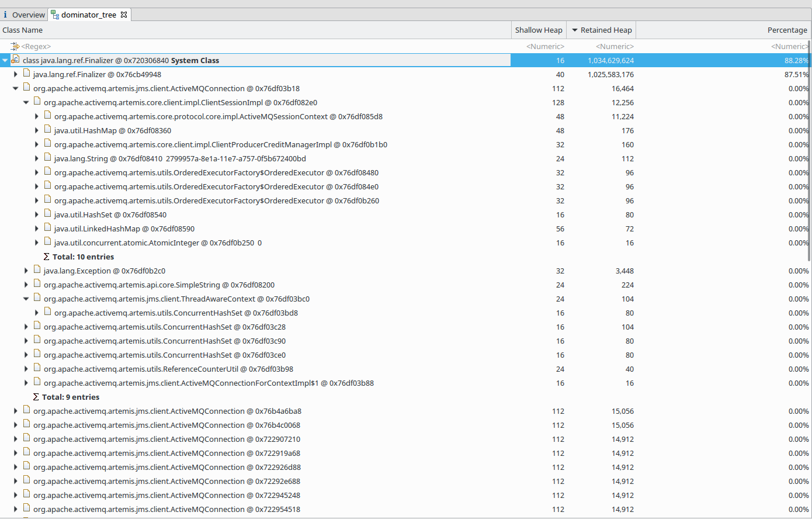Select row ActiveMQConnection @ 0x722926d88

(405, 467)
